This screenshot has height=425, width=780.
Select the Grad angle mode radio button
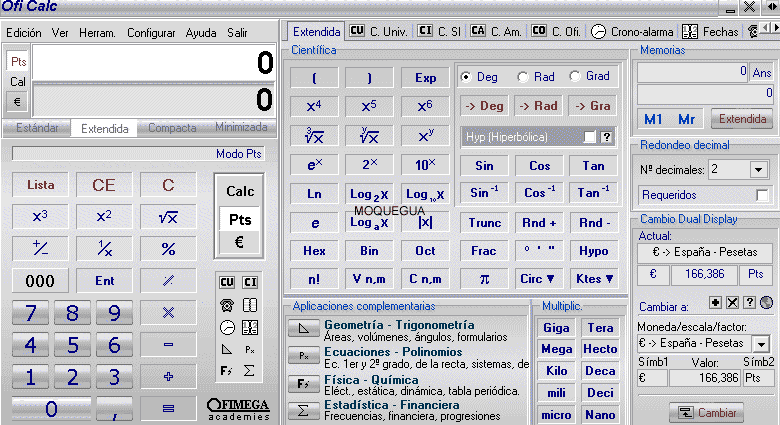click(x=575, y=76)
